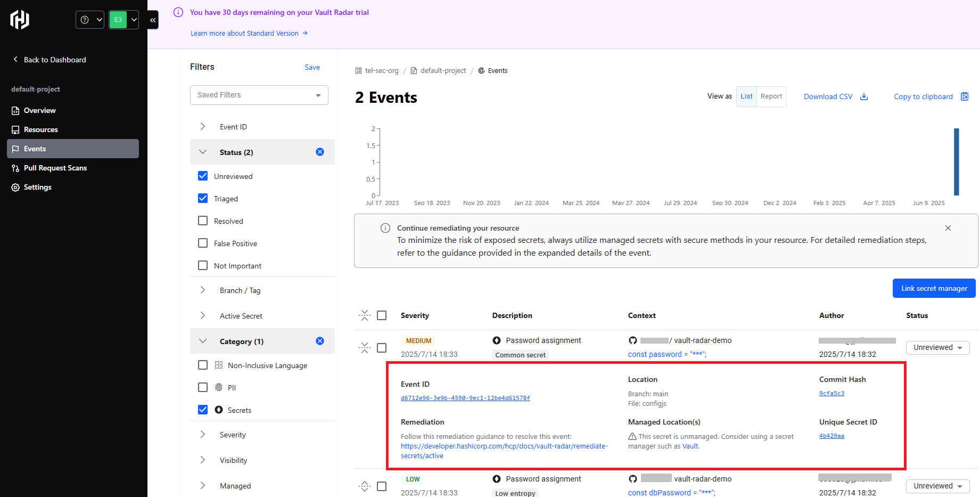Open unique secret ID 4b429aa

[831, 436]
